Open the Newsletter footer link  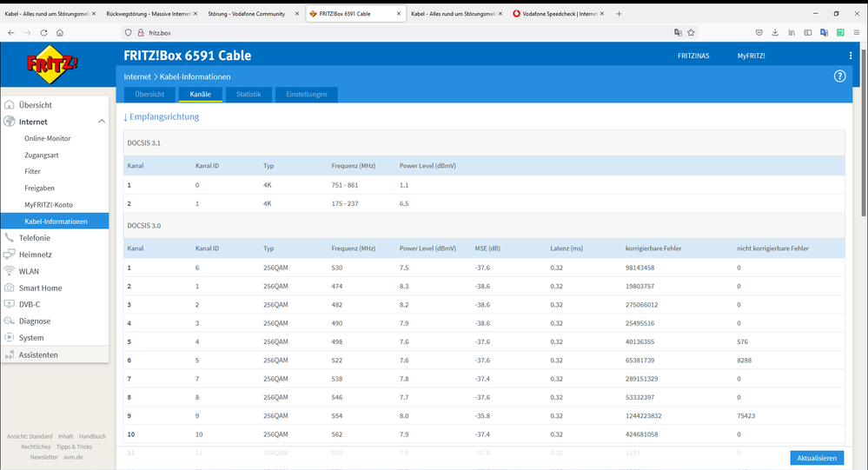43,457
